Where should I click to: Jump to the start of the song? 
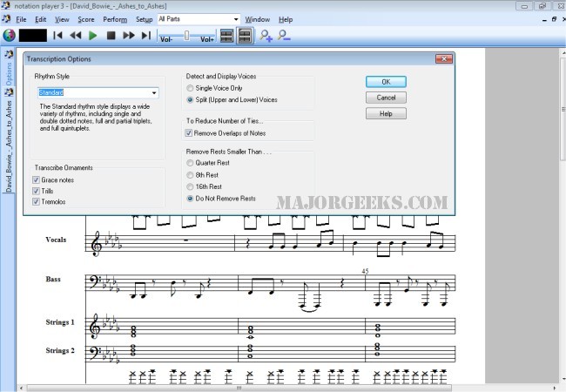[x=57, y=36]
